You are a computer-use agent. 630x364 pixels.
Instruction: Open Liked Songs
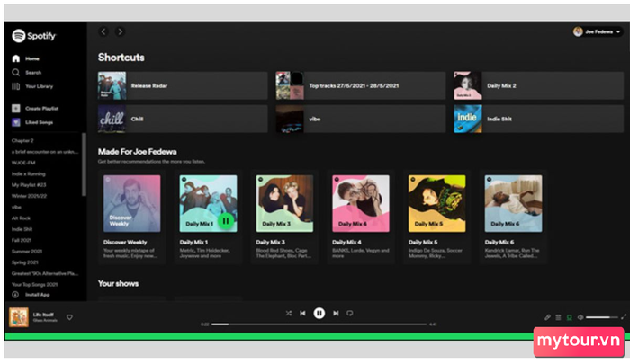[32, 122]
